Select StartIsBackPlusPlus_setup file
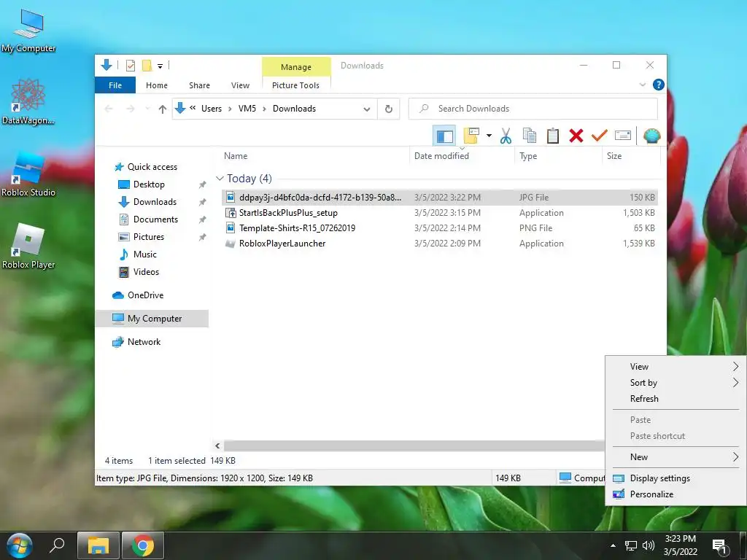The width and height of the screenshot is (747, 560). point(439,213)
